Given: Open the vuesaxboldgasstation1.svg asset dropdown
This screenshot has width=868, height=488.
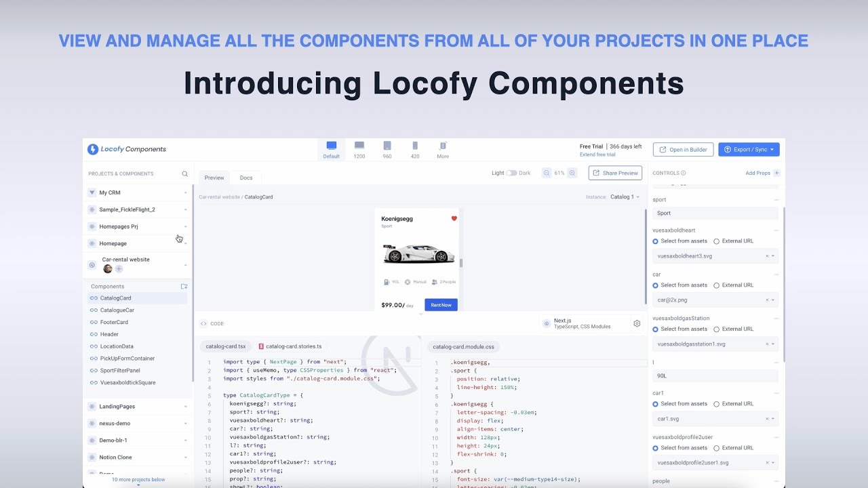Looking at the screenshot, I should pyautogui.click(x=773, y=344).
